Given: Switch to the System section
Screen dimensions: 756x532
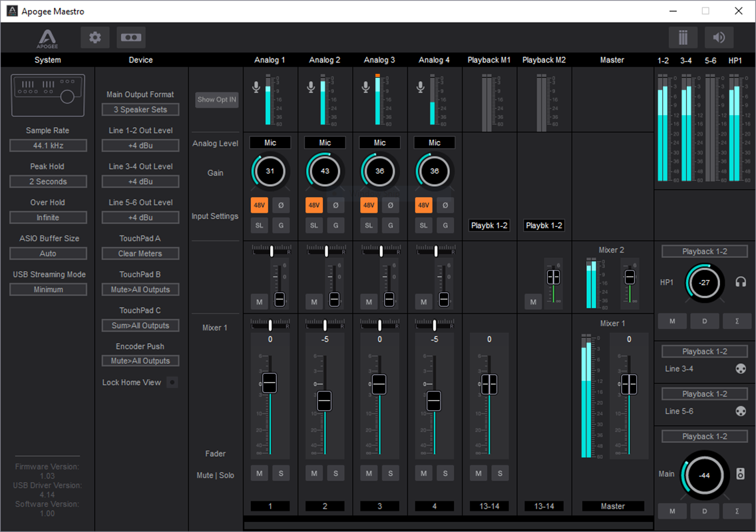Looking at the screenshot, I should pyautogui.click(x=48, y=60).
